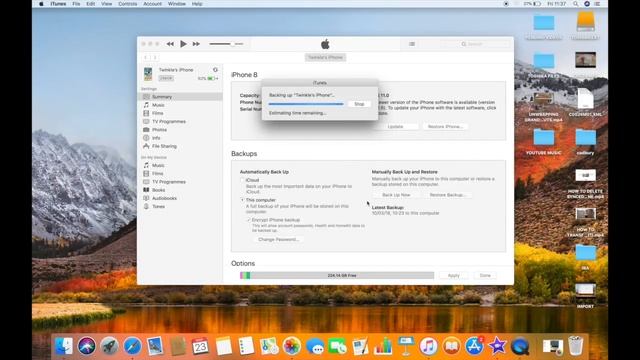The width and height of the screenshot is (640, 360).
Task: Open Photos from the Dock
Action: pos(292,347)
